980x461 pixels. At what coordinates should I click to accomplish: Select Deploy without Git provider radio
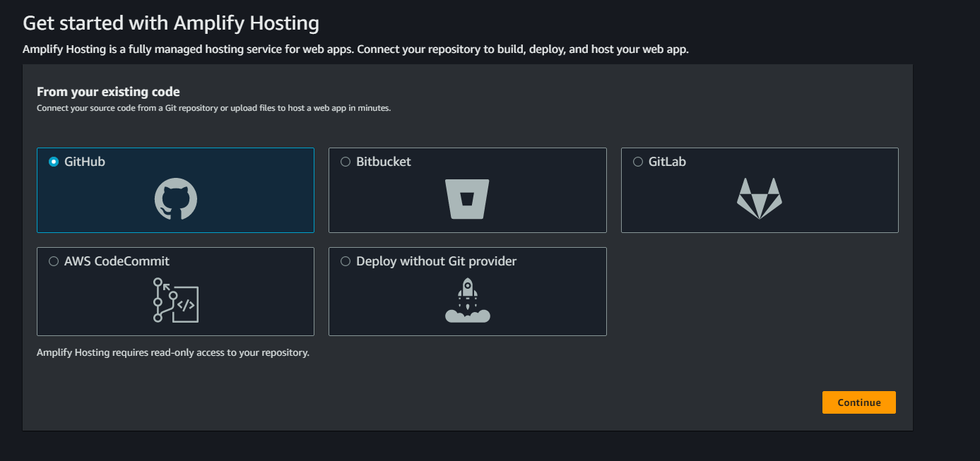(x=346, y=261)
